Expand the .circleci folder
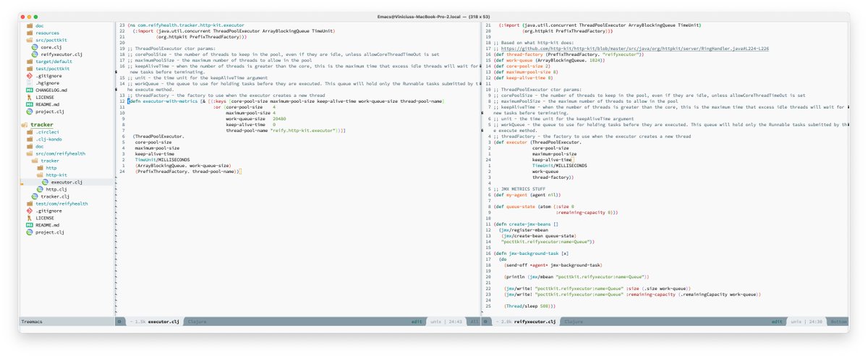The height and width of the screenshot is (357, 868). click(x=47, y=133)
